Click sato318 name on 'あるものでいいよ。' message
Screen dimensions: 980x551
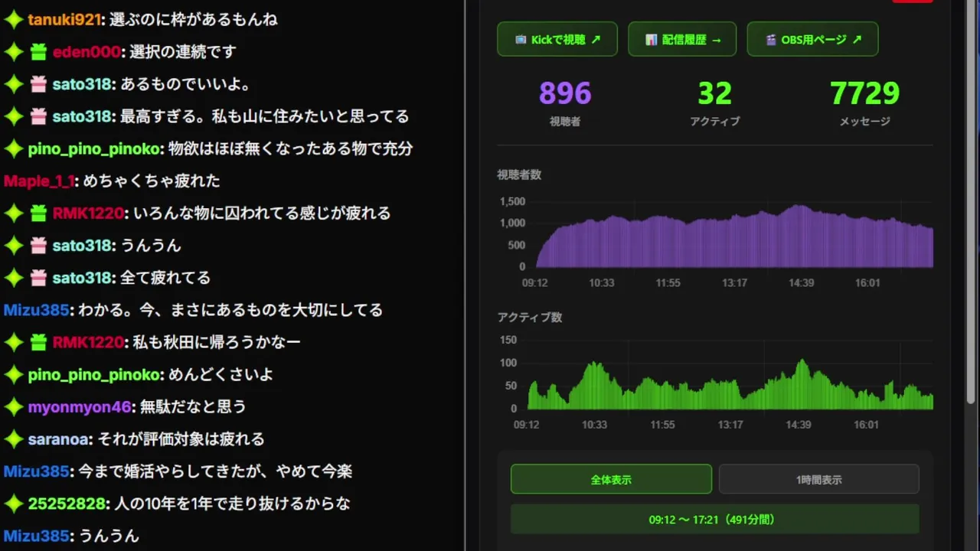coord(83,84)
